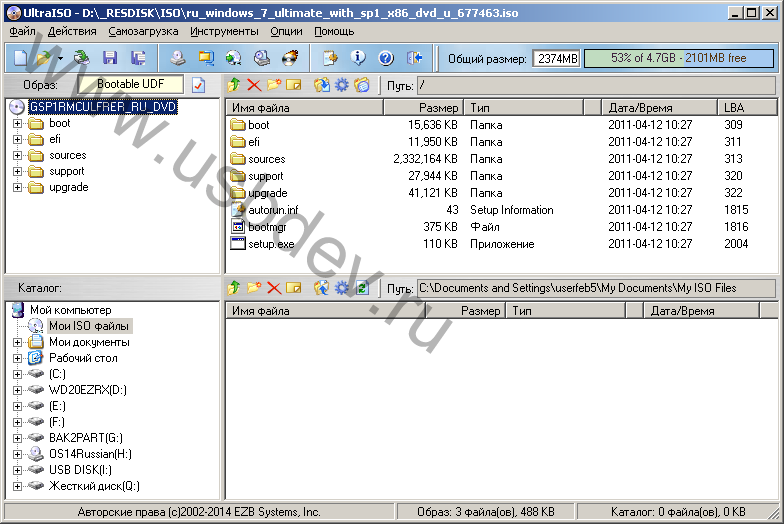Screen dimensions: 784x524
Task: Select setup.exe in the file list
Action: point(271,244)
